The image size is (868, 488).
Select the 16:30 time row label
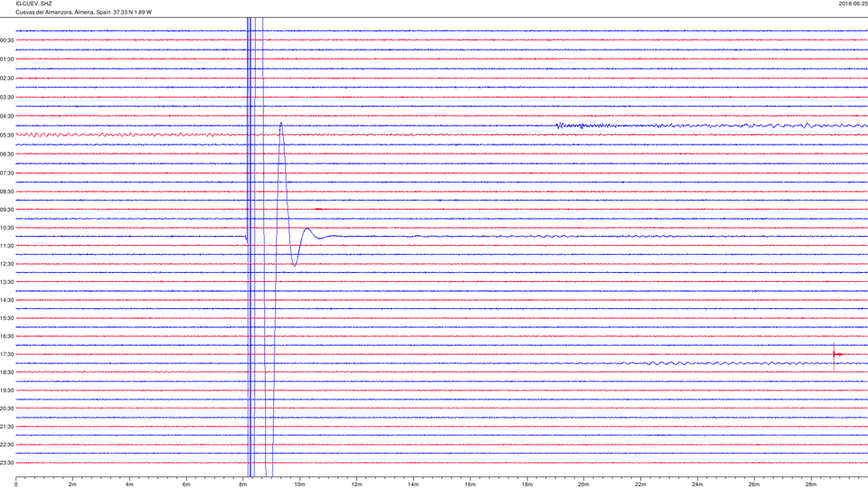(7, 336)
